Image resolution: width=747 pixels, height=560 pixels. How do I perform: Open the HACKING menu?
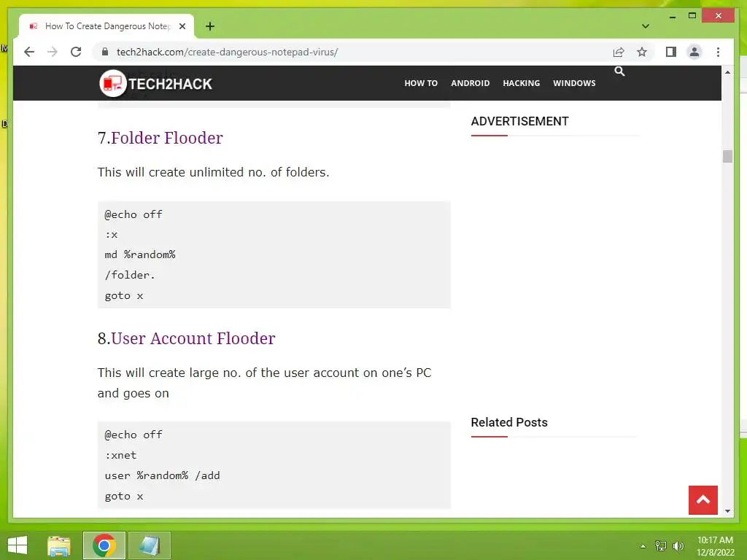point(521,83)
